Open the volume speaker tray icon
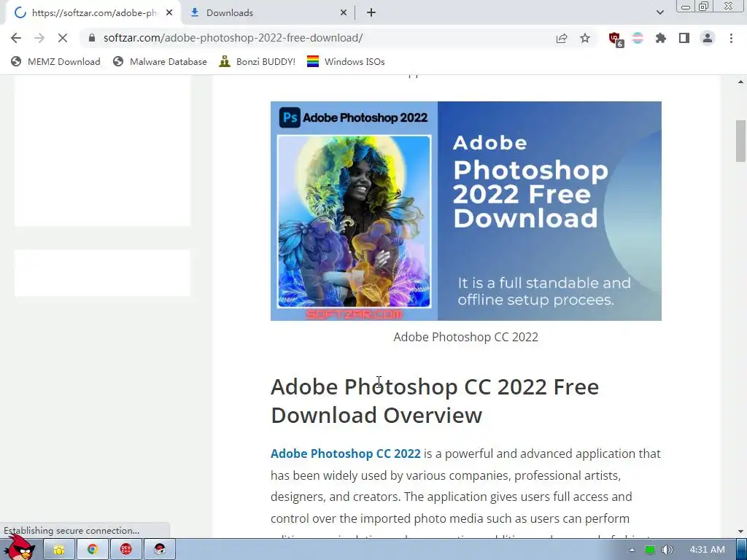 (667, 550)
